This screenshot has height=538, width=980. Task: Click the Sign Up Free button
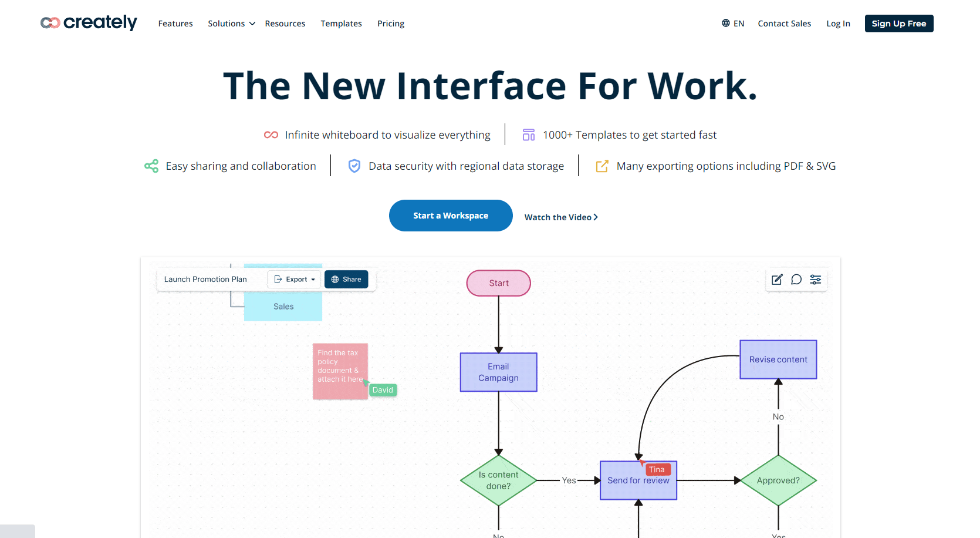point(899,23)
